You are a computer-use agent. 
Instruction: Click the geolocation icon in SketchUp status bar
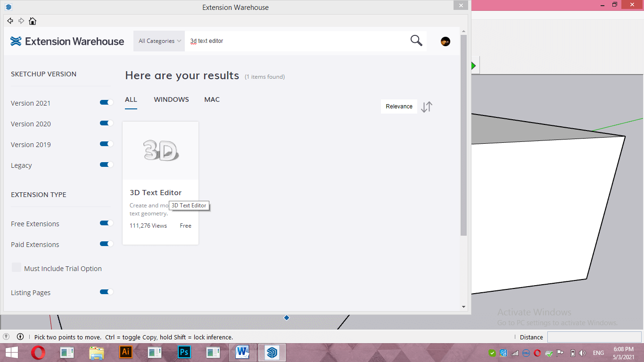tap(6, 337)
